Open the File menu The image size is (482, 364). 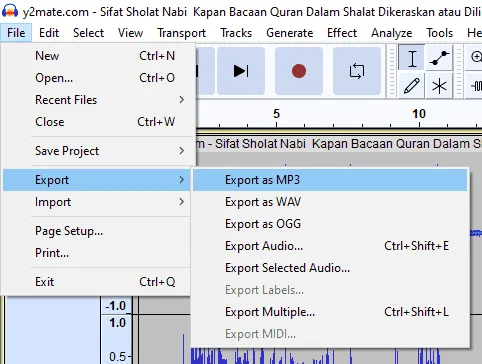coord(16,33)
